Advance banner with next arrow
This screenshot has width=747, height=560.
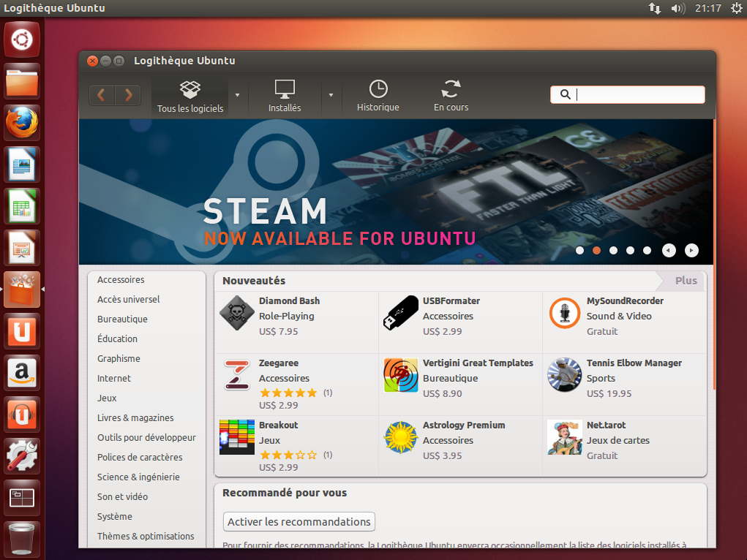point(691,250)
